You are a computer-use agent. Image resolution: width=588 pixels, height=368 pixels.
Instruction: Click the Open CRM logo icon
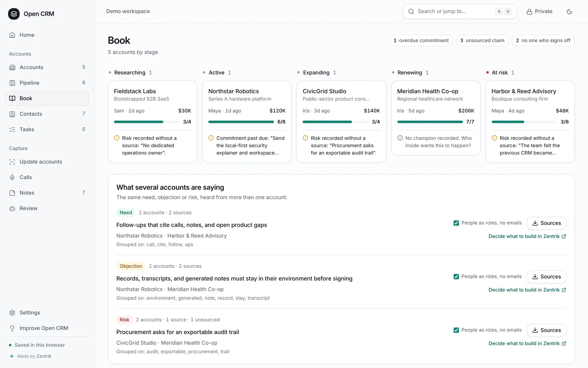(x=14, y=14)
